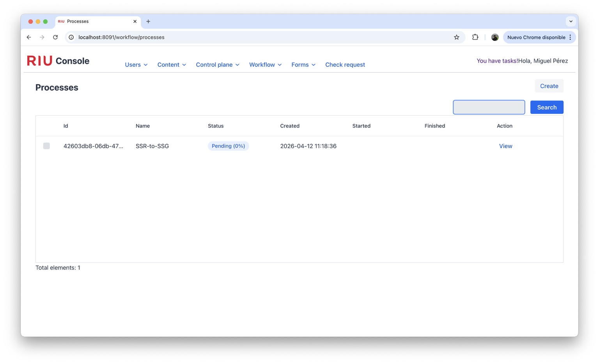The width and height of the screenshot is (599, 364).
Task: Reload the page with refresh icon
Action: click(x=55, y=37)
